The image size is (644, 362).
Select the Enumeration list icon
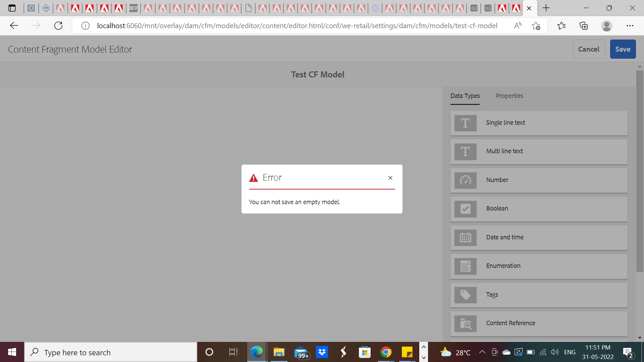(465, 266)
